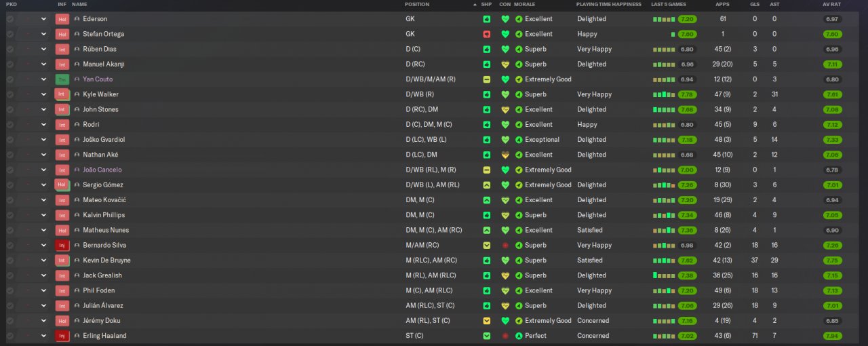The width and height of the screenshot is (868, 346).
Task: Toggle picked checkmark for Kevin De Bruyne
Action: (x=9, y=261)
